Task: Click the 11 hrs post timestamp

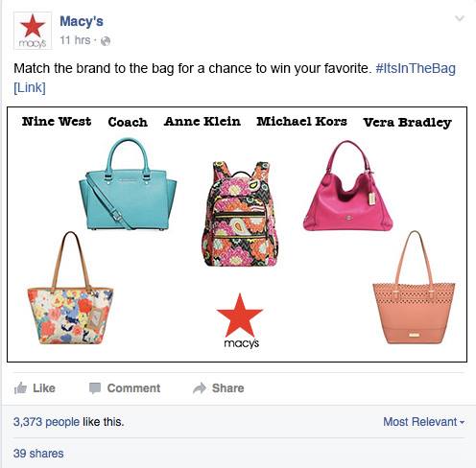Action: [75, 40]
